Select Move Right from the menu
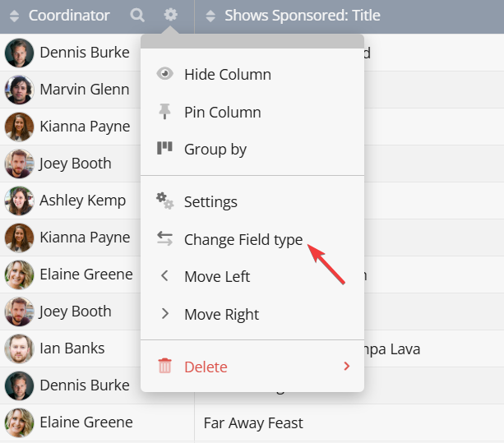 tap(221, 314)
